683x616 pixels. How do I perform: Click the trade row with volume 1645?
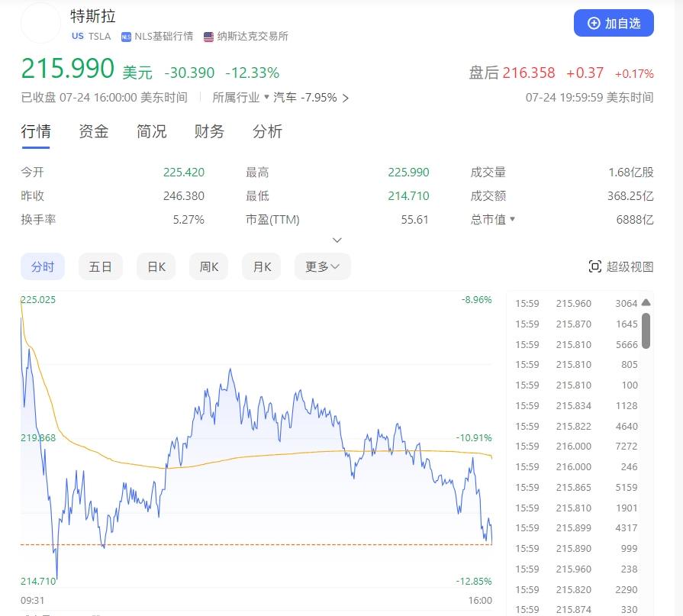pos(576,324)
